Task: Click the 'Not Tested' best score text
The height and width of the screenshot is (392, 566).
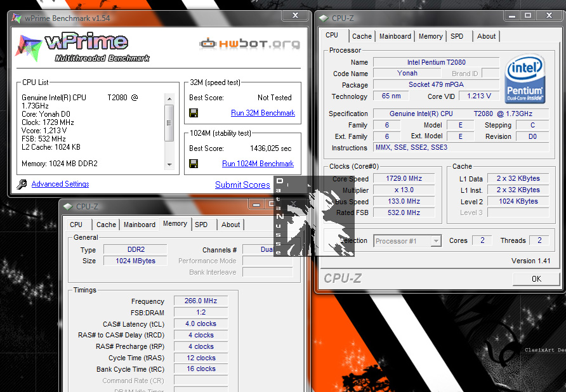Action: pyautogui.click(x=275, y=98)
